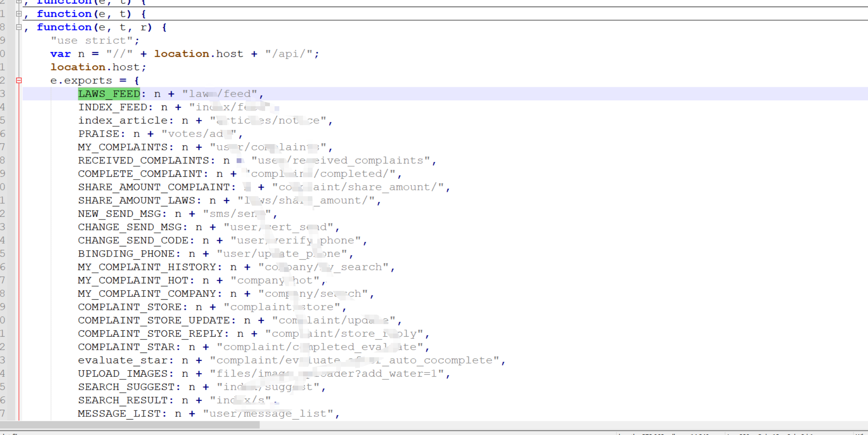Collapse the e.exports block fold marker
The image size is (868, 435).
coord(19,81)
